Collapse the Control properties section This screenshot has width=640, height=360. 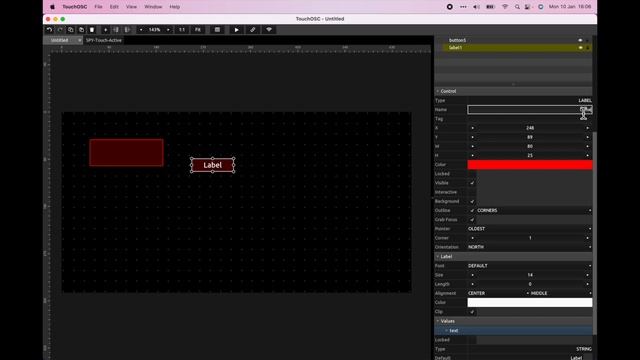click(438, 91)
